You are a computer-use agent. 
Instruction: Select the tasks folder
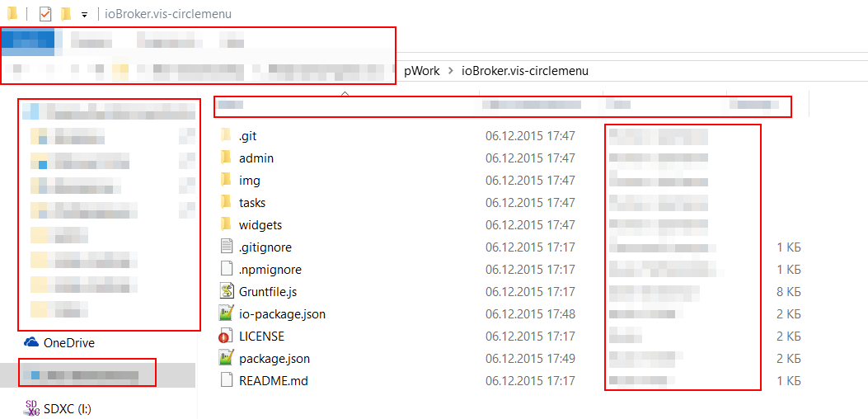pos(251,202)
